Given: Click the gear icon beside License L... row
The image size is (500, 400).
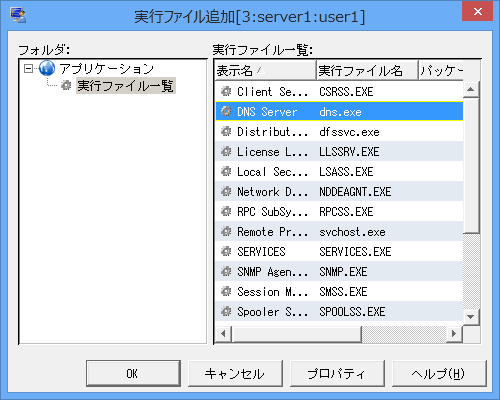Looking at the screenshot, I should pos(226,151).
